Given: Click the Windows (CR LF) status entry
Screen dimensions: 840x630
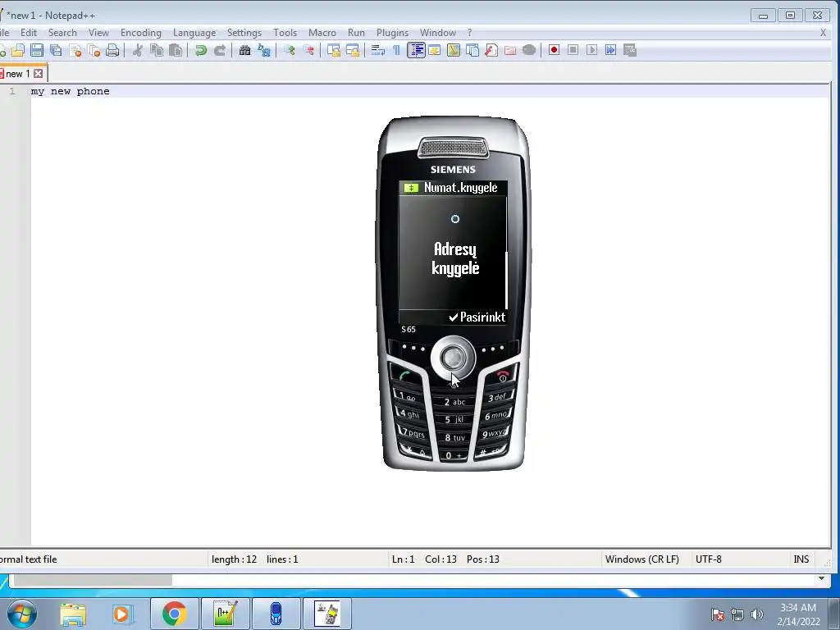Looking at the screenshot, I should 641,559.
